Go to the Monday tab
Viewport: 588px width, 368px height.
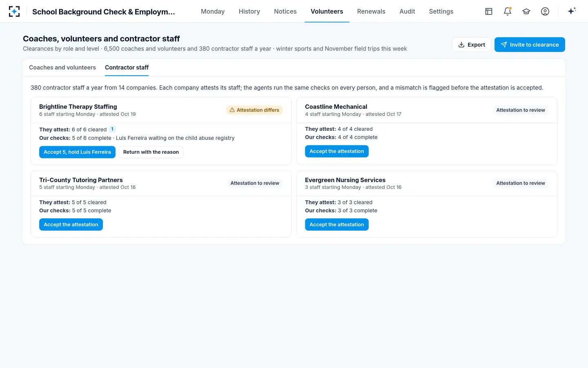coord(213,11)
